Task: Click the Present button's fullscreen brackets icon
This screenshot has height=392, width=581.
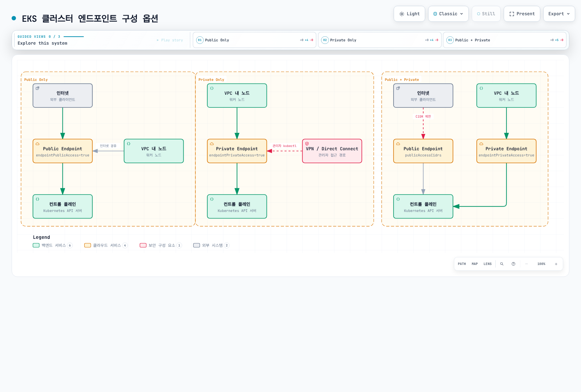Action: (x=512, y=14)
